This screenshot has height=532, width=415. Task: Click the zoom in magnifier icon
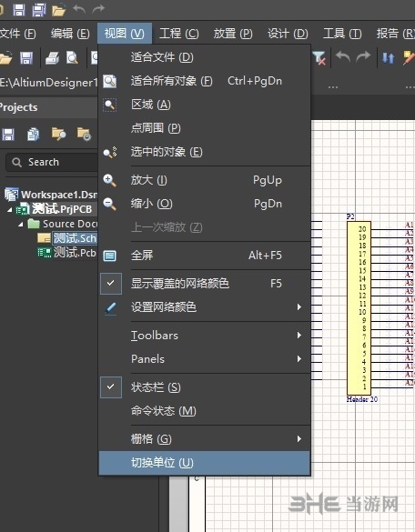click(110, 180)
